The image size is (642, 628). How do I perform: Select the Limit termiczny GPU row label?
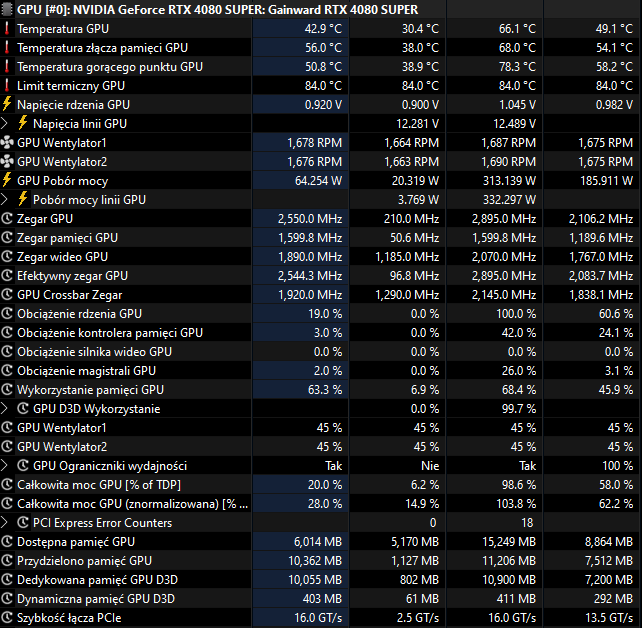click(x=71, y=86)
